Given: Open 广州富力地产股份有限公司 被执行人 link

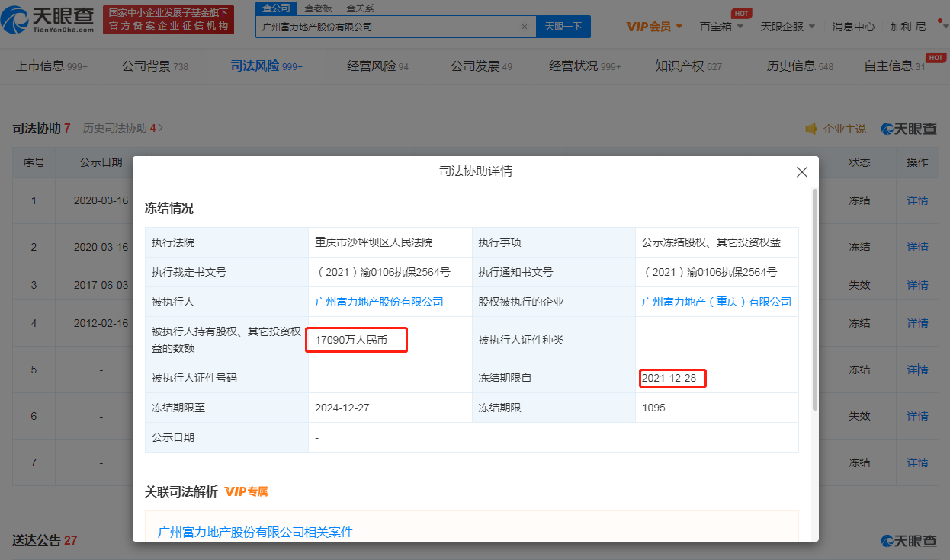Looking at the screenshot, I should [x=379, y=302].
